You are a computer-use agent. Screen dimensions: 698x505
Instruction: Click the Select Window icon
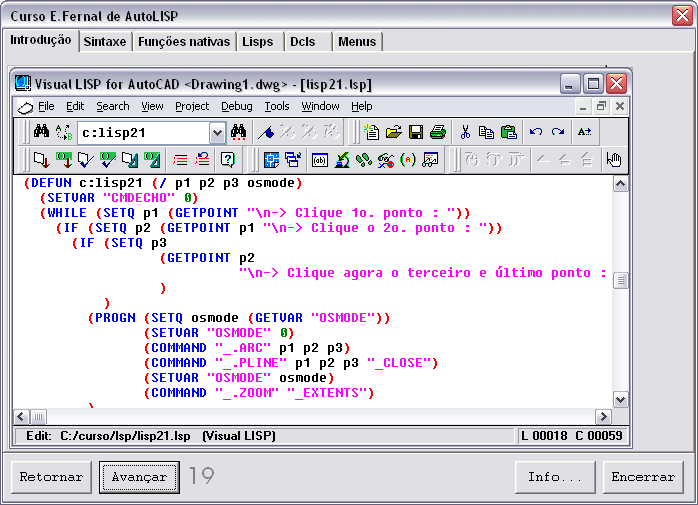293,160
